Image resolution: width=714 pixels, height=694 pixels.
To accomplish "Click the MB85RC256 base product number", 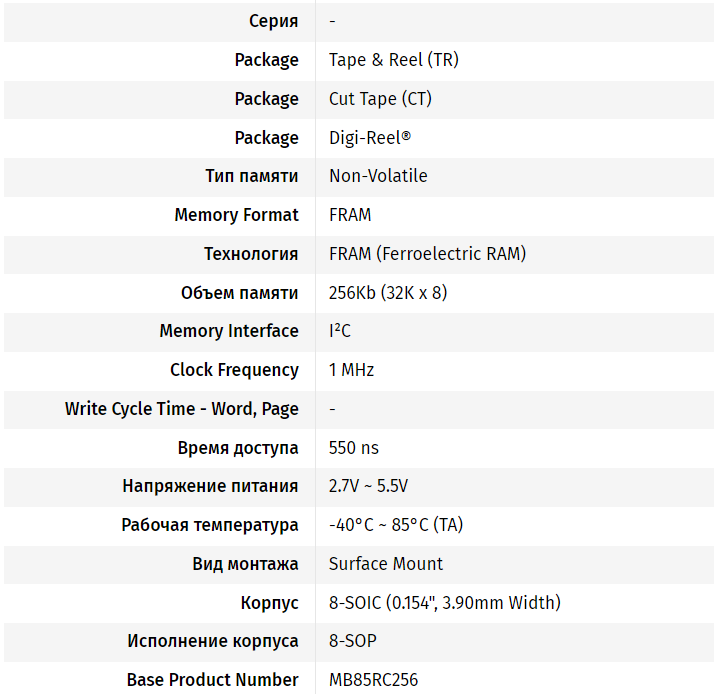I will tap(373, 680).
